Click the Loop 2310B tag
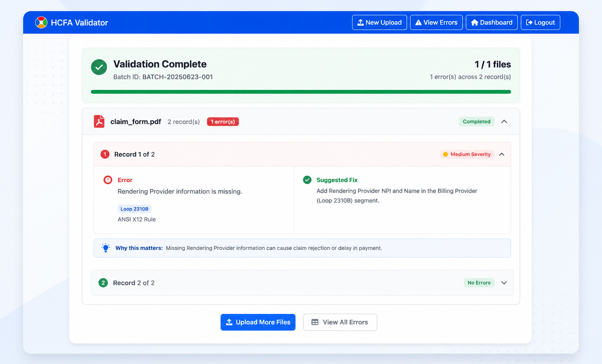Viewport: 602px width, 364px height. tap(134, 209)
